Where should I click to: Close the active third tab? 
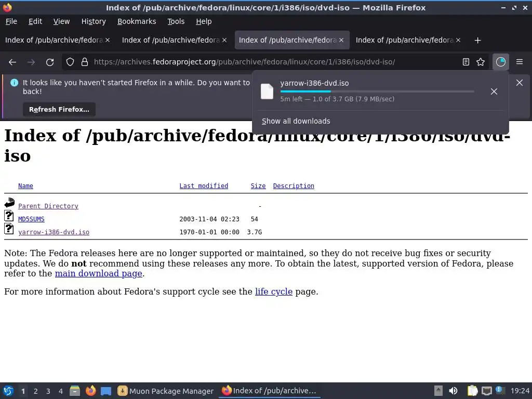point(341,40)
